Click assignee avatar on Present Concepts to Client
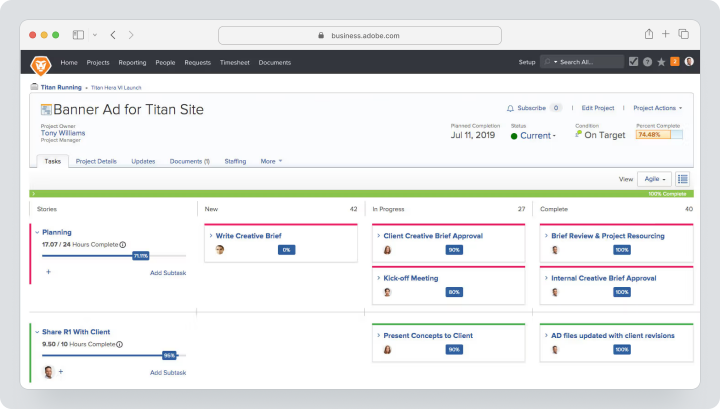Screen dimensions: 720x409 coord(388,350)
